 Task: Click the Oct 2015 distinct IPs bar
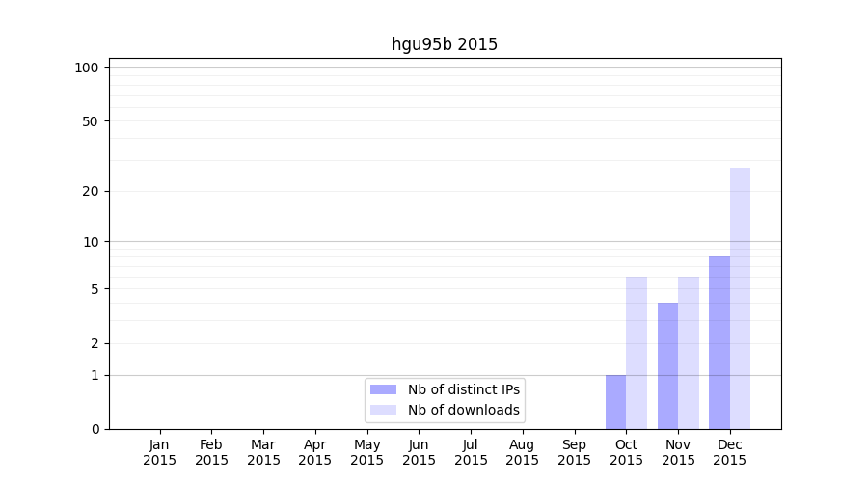(x=615, y=402)
